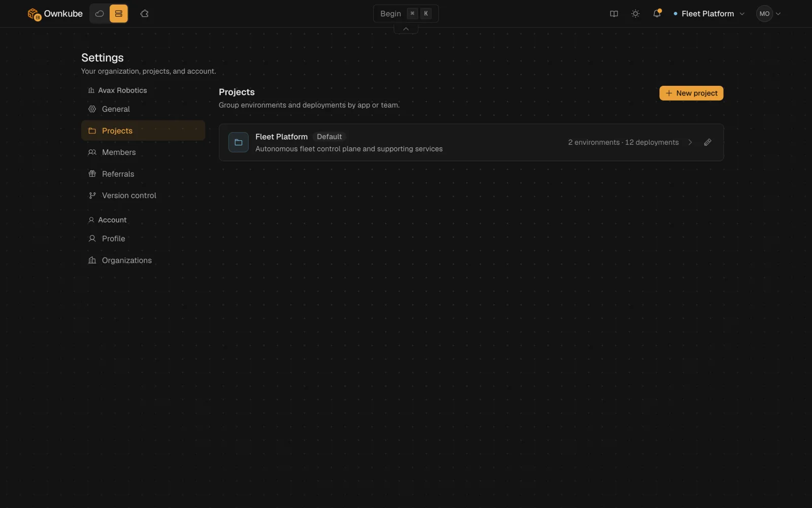Select the server stack view icon
812x508 pixels.
119,14
